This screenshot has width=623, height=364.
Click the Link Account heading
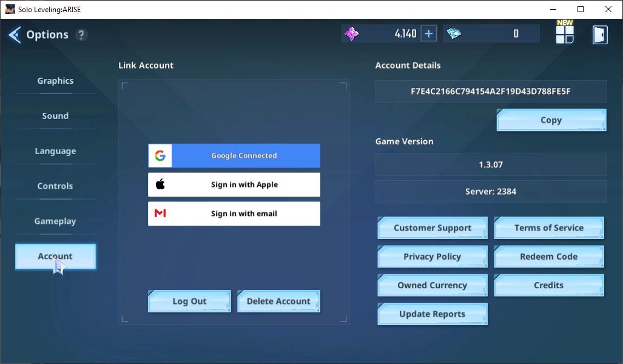coord(146,65)
